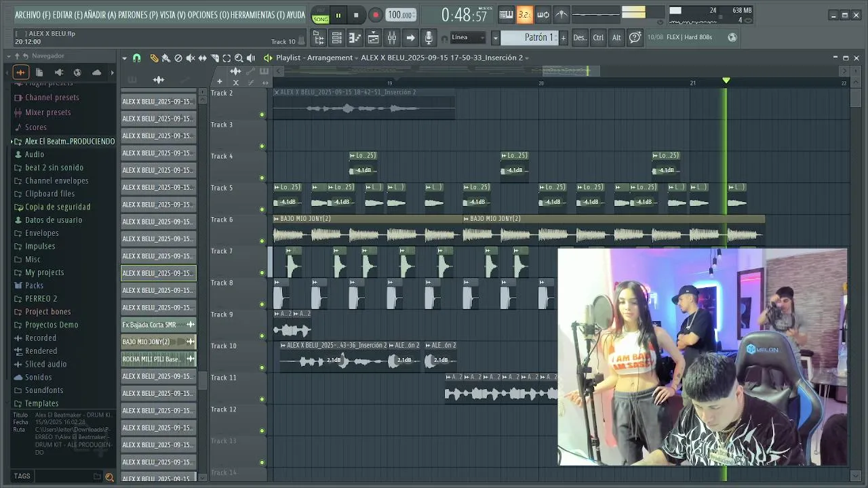
Task: Select the Draw pencil tool in playlist
Action: tap(154, 58)
